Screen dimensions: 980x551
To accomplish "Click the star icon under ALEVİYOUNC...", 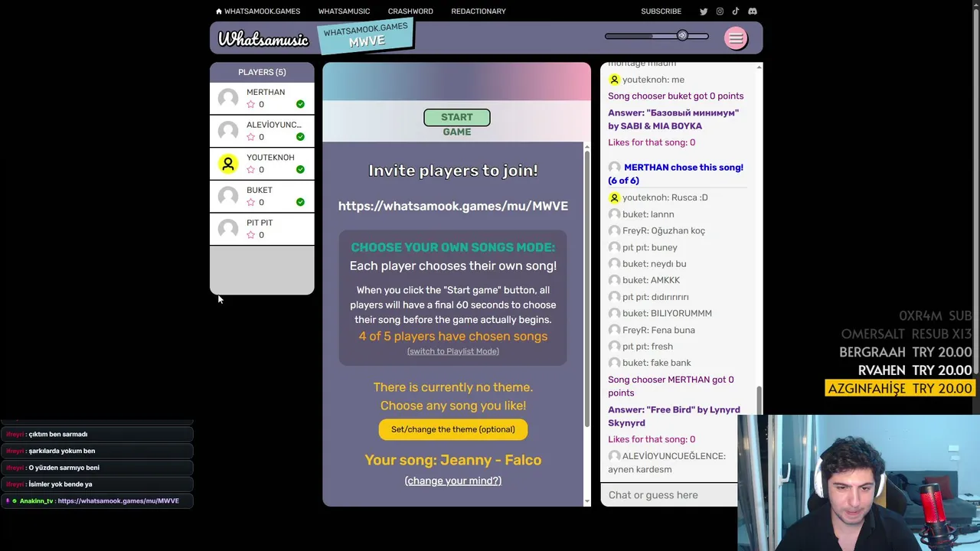I will (250, 137).
